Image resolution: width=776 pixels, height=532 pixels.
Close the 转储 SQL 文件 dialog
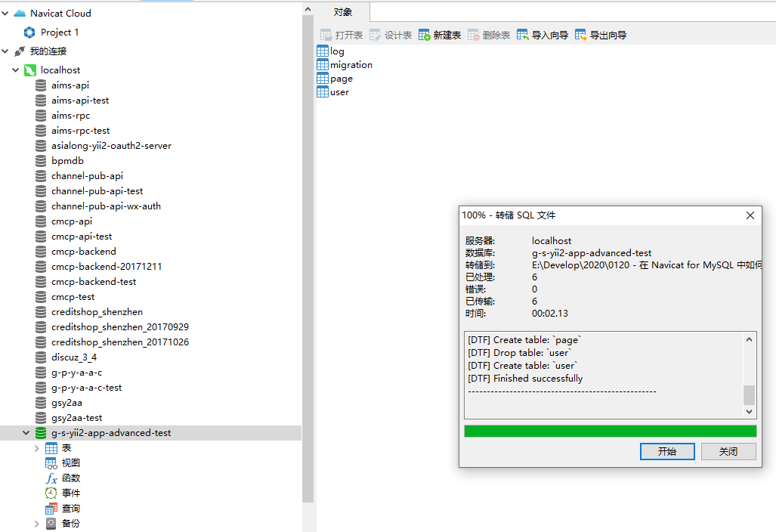tap(750, 215)
